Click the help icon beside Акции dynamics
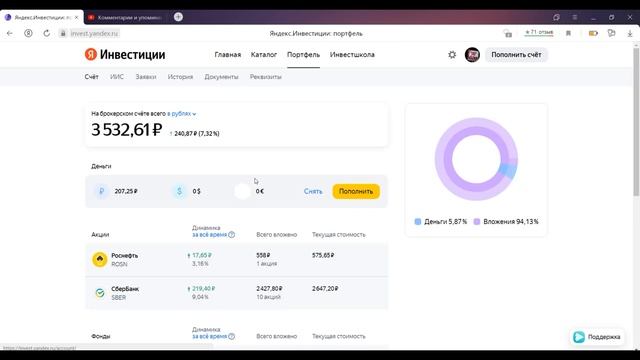 point(231,235)
